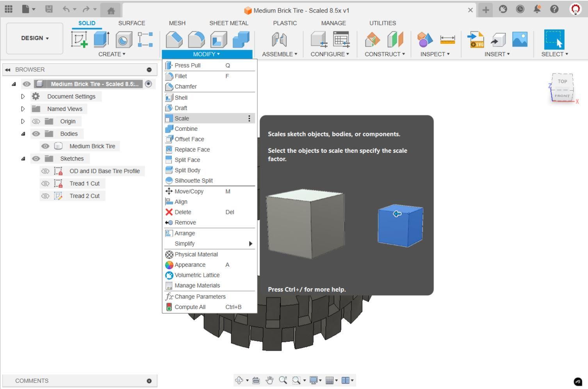Click the Fillet toolbar icon
This screenshot has height=389, width=588.
(x=196, y=39)
